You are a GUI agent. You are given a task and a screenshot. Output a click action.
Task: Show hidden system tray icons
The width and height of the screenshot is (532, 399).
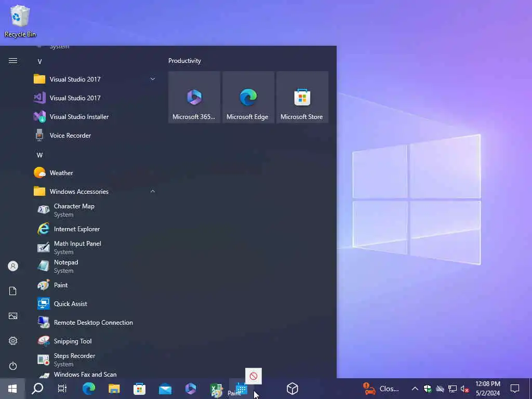click(x=415, y=389)
